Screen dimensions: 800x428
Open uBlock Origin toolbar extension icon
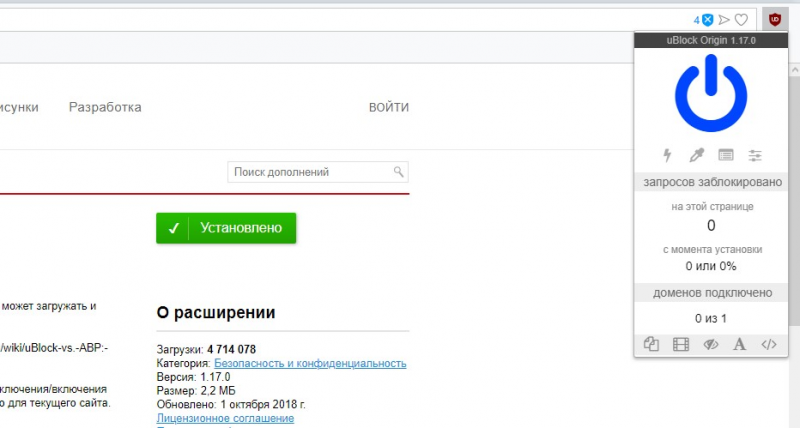tap(774, 20)
